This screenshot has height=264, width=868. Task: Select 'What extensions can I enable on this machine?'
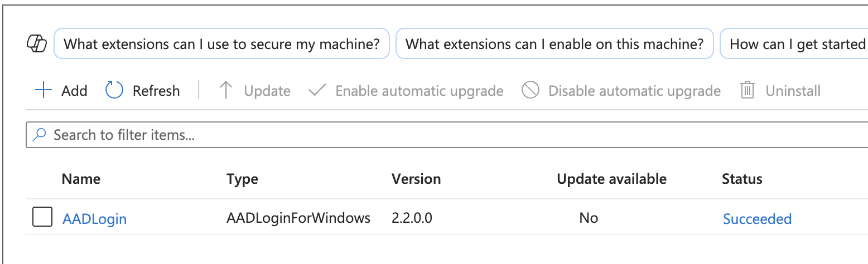click(x=554, y=43)
